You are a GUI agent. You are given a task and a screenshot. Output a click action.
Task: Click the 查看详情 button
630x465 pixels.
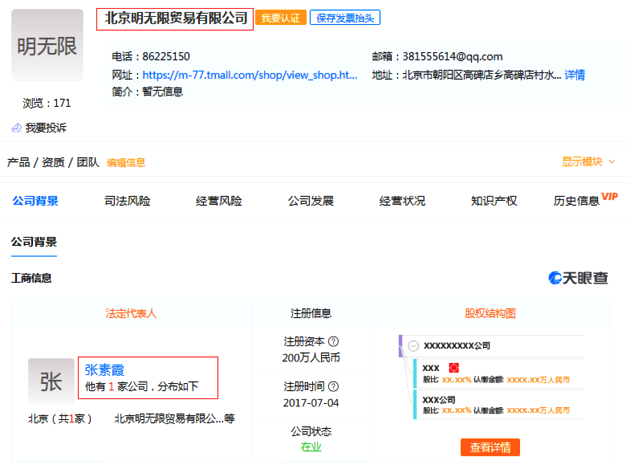pos(490,447)
